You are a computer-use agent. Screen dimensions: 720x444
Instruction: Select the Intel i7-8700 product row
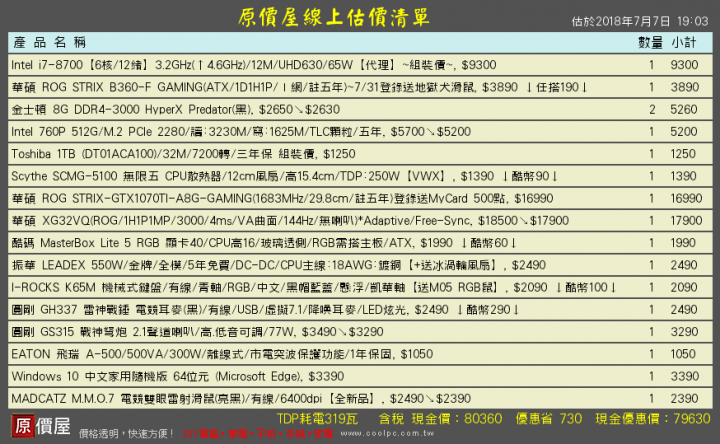360,65
